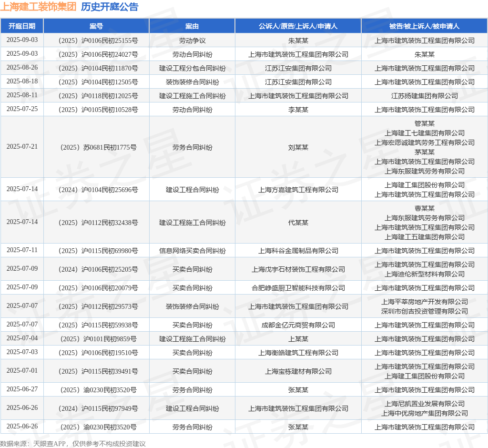Pick plaintiff 上海宝栋建材有限公司
This screenshot has height=448, width=488.
click(298, 371)
